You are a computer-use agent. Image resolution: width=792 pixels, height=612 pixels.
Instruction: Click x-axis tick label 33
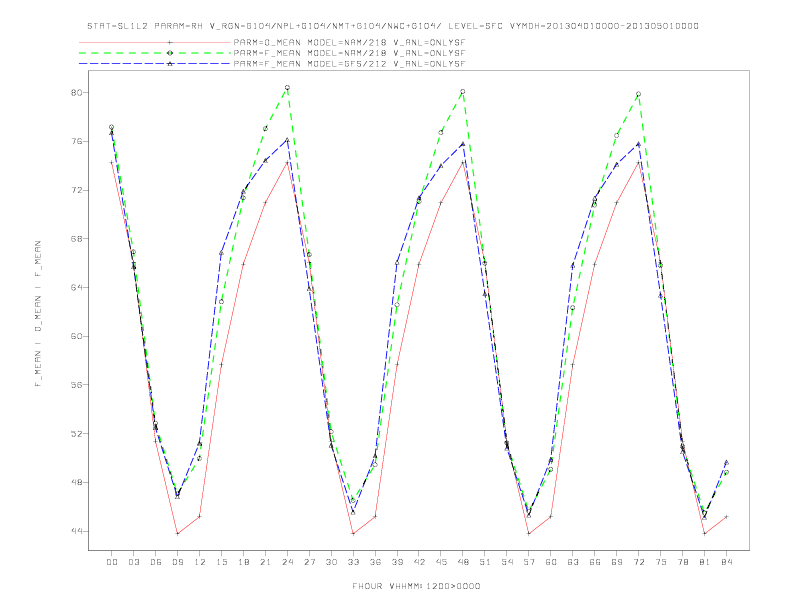353,562
